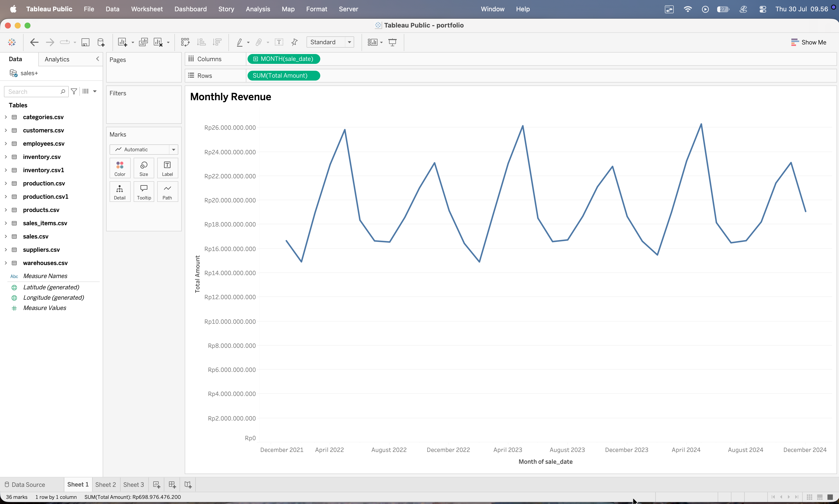This screenshot has height=504, width=839.
Task: Click the New Worksheet tab icon
Action: [156, 485]
